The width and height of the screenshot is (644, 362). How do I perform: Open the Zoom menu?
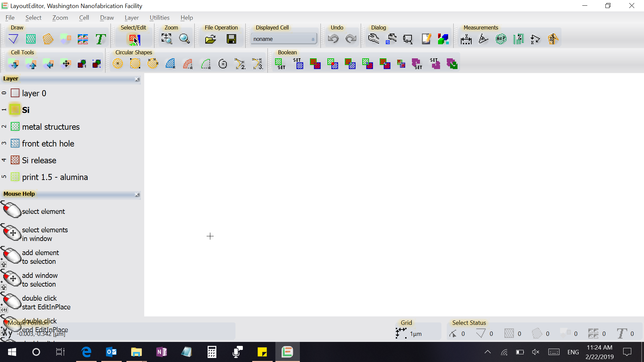pos(60,18)
